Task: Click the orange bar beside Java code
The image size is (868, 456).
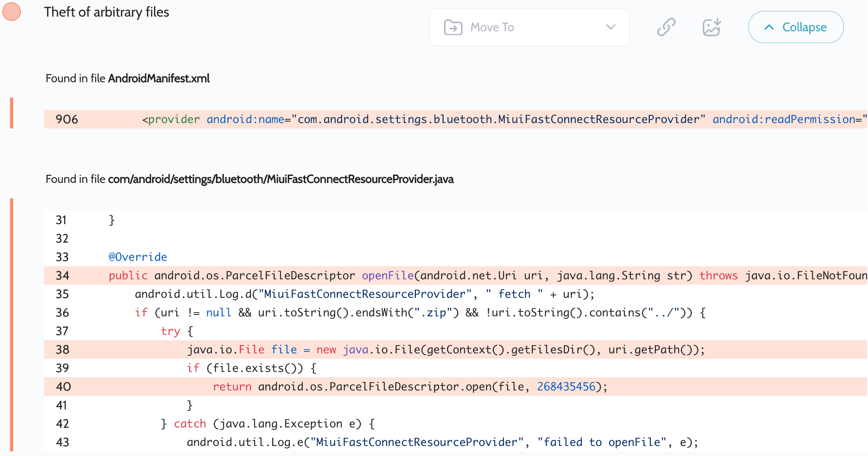Action: point(12,324)
